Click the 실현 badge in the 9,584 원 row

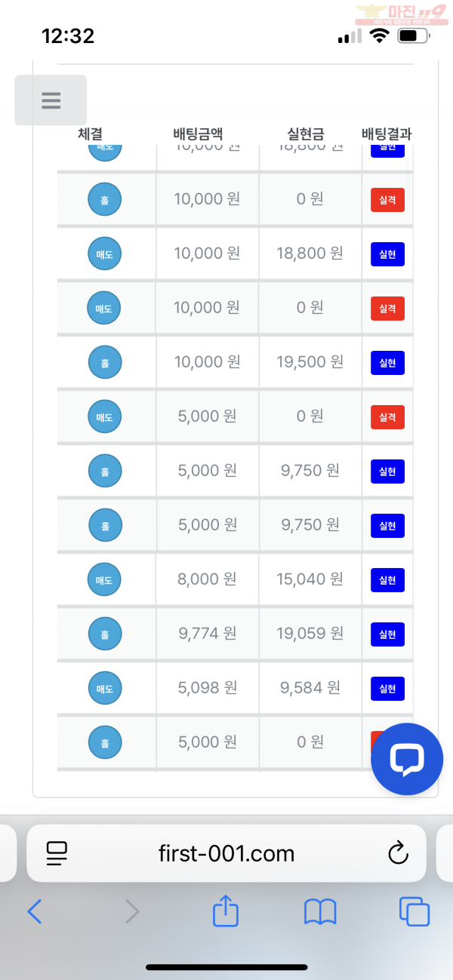[x=387, y=688]
